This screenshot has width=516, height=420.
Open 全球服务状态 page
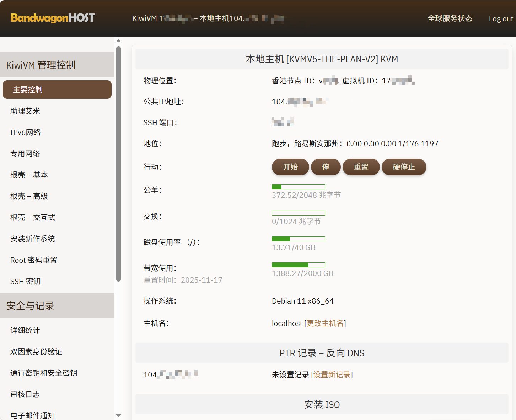[450, 18]
